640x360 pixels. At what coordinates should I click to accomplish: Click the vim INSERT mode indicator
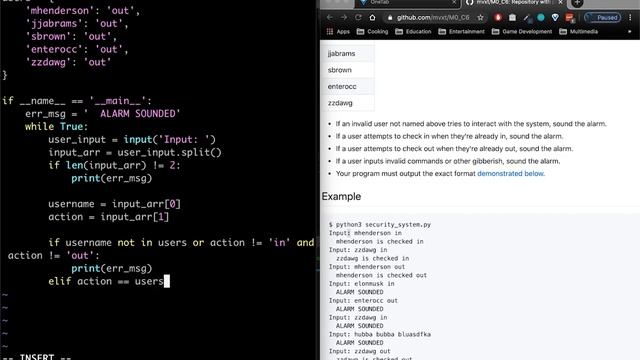point(37,357)
